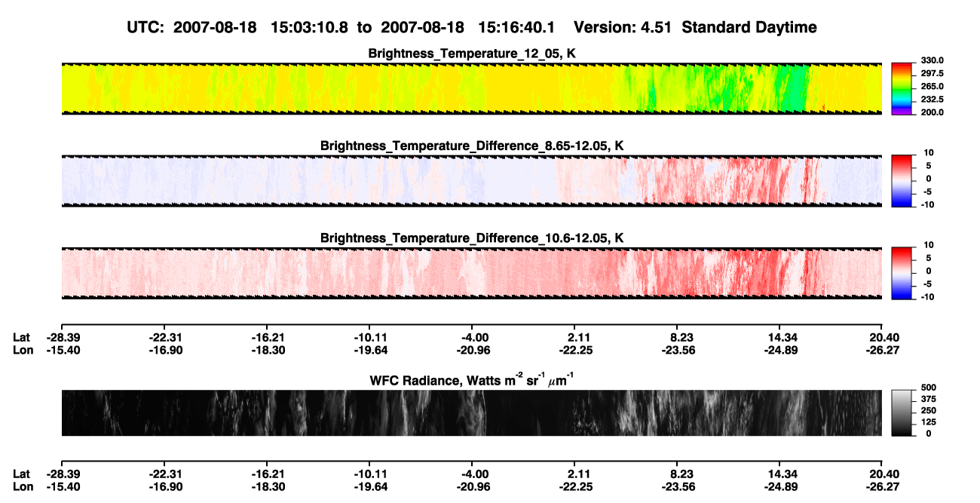Click the WFC Radiance panel title
This screenshot has width=980, height=503.
(471, 379)
